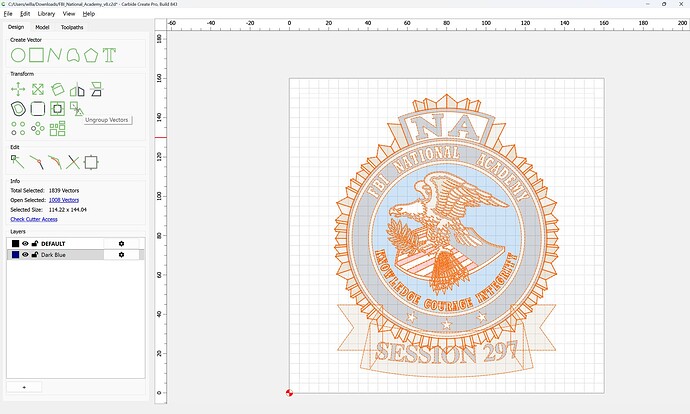Activate the Rotate transform tool
Screen dimensions: 690x414
click(x=57, y=89)
